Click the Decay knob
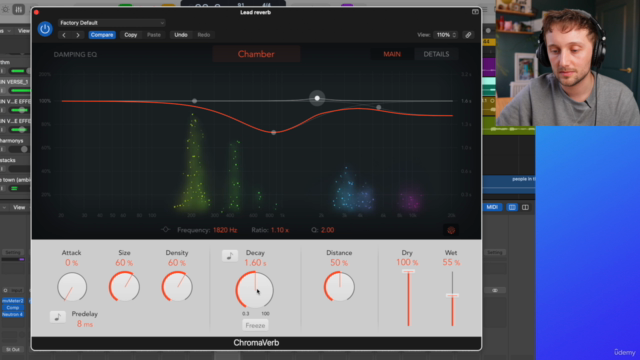The width and height of the screenshot is (640, 360). 255,290
